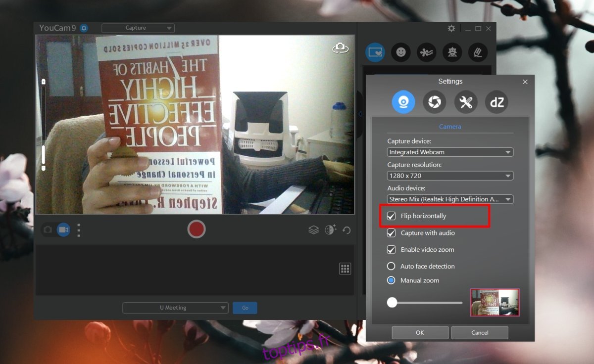Click the manual zoom slider handle

pyautogui.click(x=392, y=302)
